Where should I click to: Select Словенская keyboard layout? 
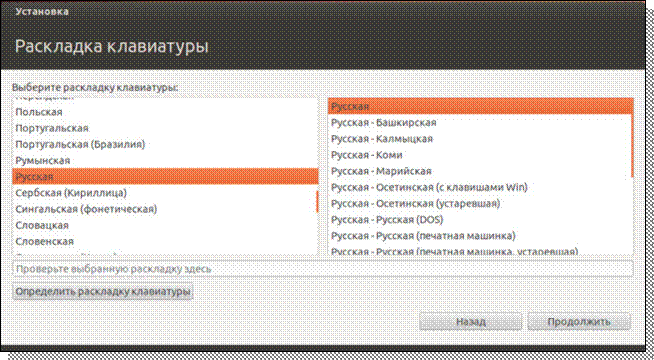point(165,242)
